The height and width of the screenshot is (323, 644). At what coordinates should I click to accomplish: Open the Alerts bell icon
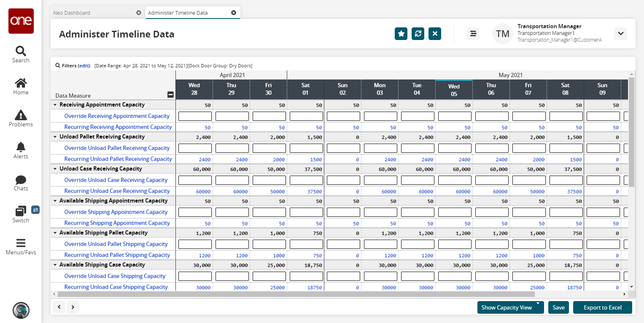click(x=21, y=147)
